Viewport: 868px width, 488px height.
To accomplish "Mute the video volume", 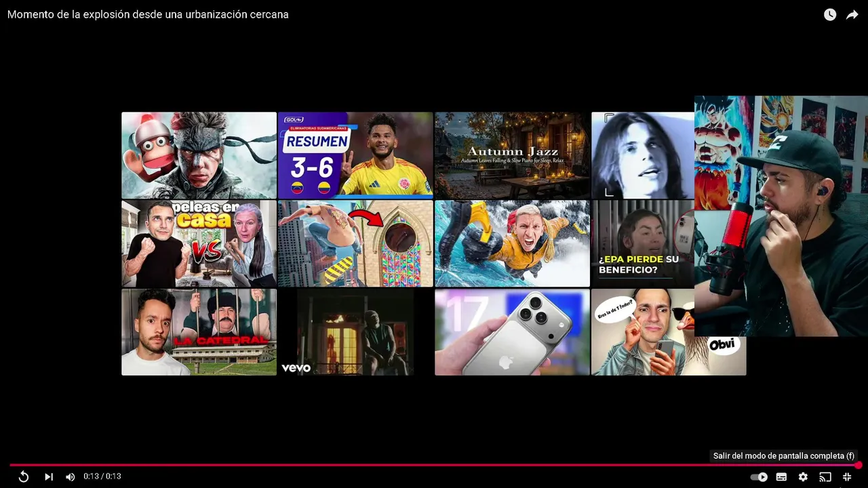I will point(70,476).
